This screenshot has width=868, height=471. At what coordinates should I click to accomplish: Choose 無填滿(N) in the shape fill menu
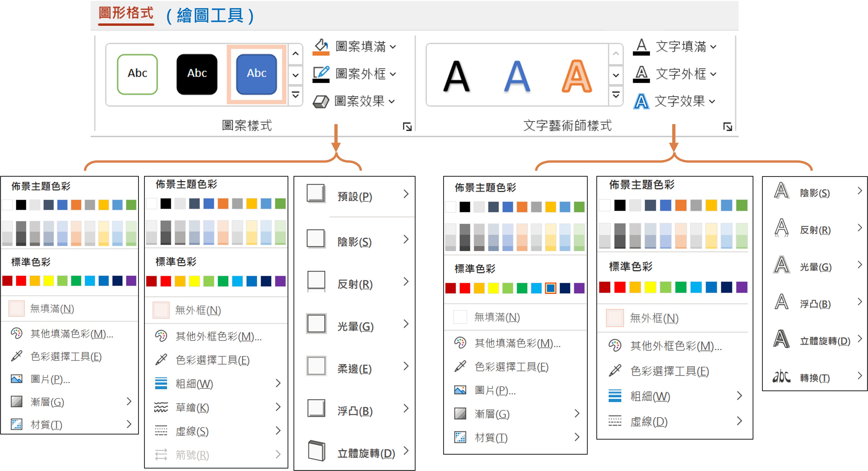pos(52,308)
